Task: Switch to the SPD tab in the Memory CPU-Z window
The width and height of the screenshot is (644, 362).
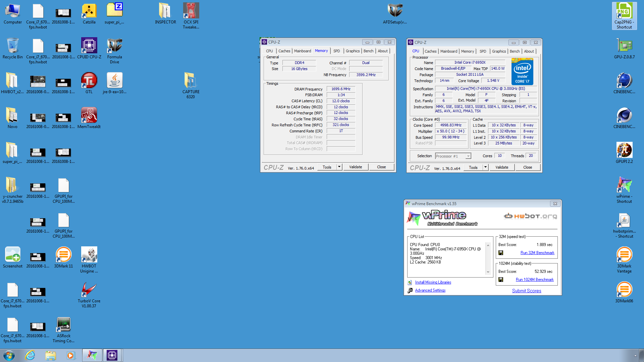Action: pyautogui.click(x=336, y=51)
